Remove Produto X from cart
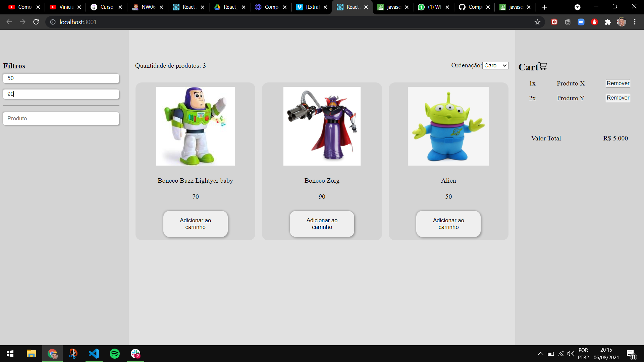The width and height of the screenshot is (644, 362). click(x=618, y=83)
